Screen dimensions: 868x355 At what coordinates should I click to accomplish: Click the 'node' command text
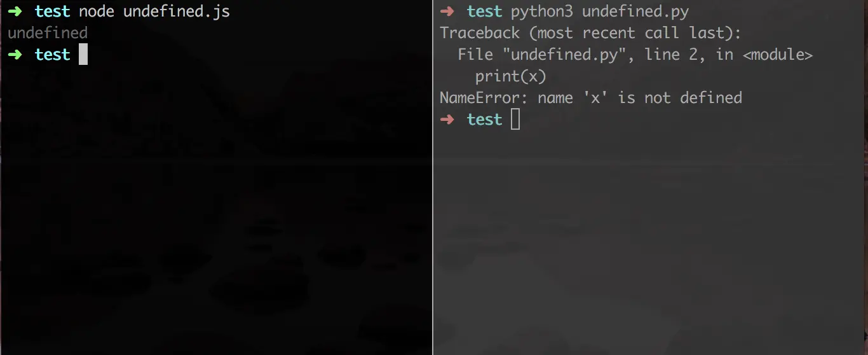(x=97, y=11)
